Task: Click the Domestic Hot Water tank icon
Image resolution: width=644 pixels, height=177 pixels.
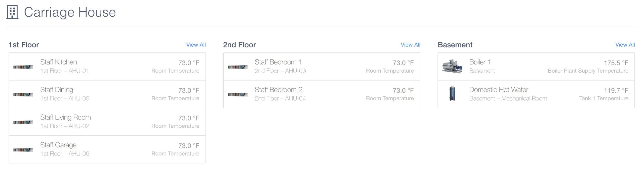Action: pyautogui.click(x=452, y=94)
